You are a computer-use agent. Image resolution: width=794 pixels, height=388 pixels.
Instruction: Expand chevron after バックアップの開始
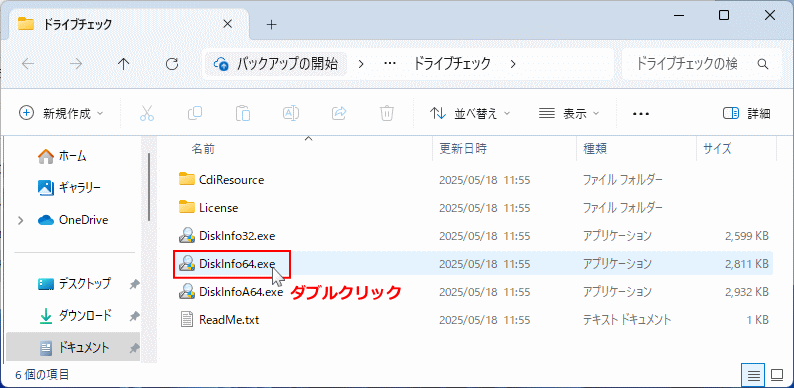pos(361,64)
